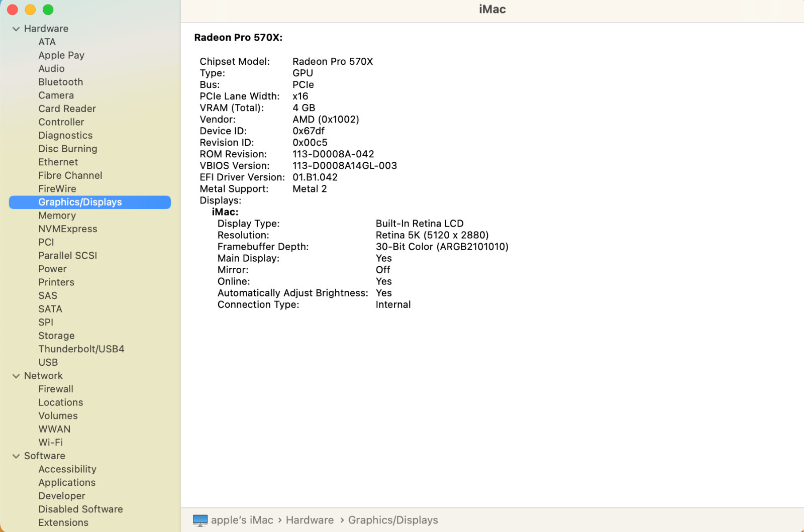This screenshot has height=532, width=804.
Task: Collapse the Software section chevron
Action: click(16, 456)
